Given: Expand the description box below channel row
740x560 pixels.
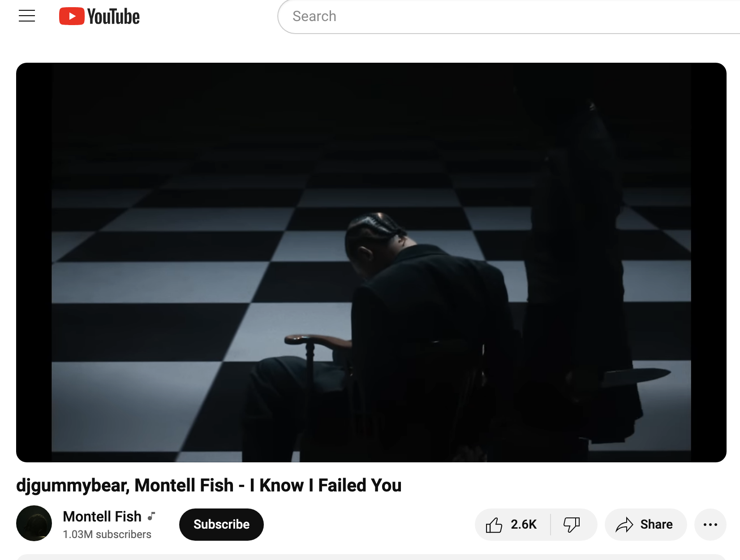Looking at the screenshot, I should [371, 557].
